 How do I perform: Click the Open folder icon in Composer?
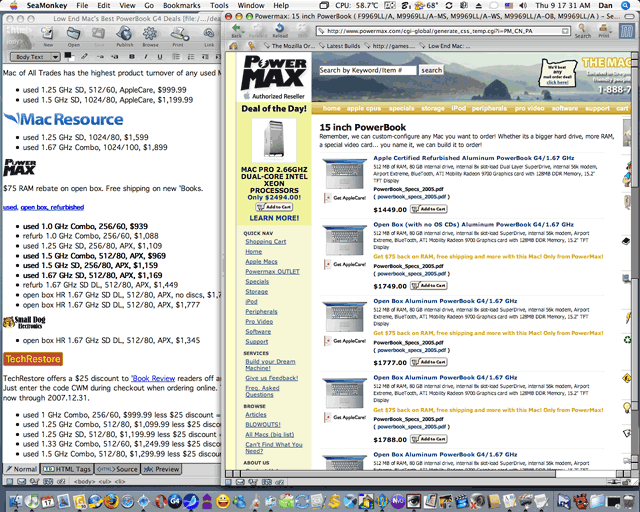pos(73,35)
